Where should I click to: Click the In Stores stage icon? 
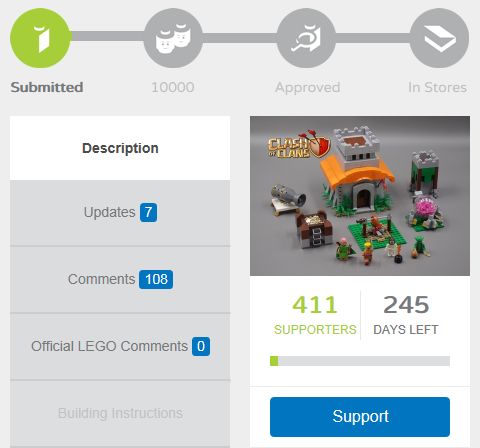(x=439, y=38)
